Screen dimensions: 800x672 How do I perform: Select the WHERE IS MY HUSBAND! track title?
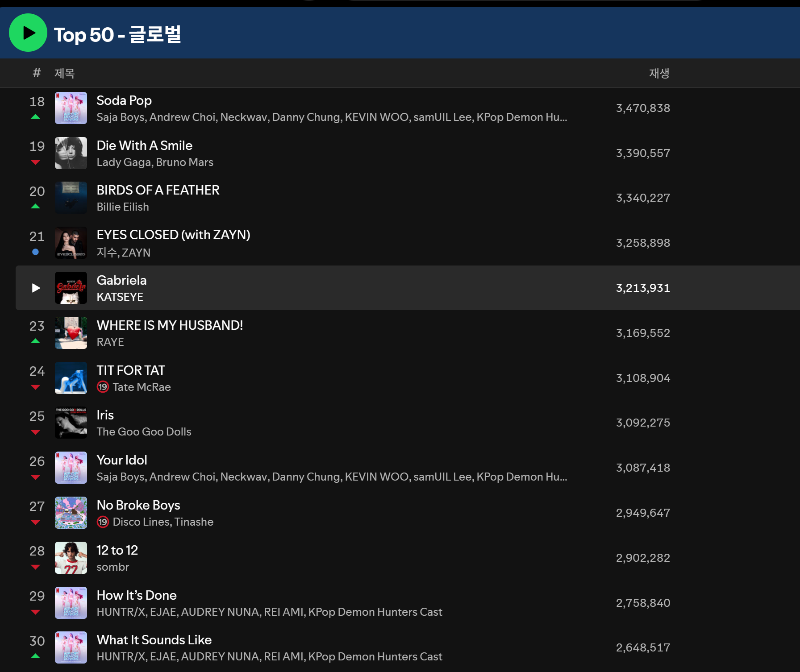170,325
